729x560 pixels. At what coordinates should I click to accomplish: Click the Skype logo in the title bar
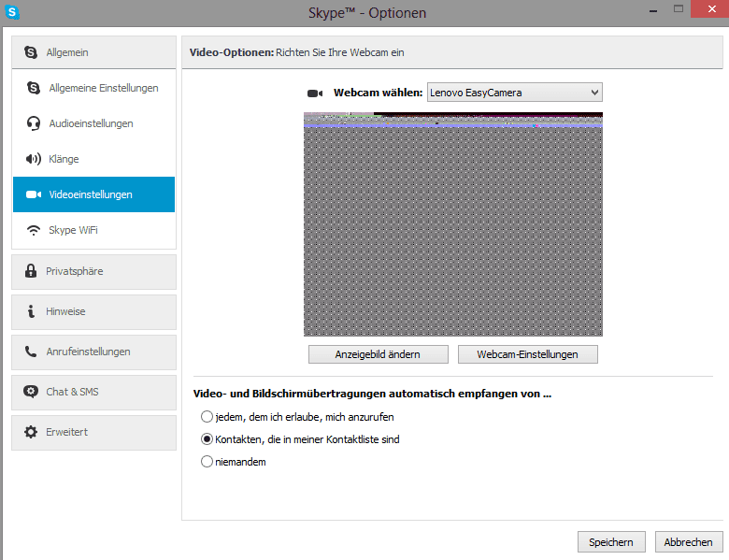click(11, 12)
